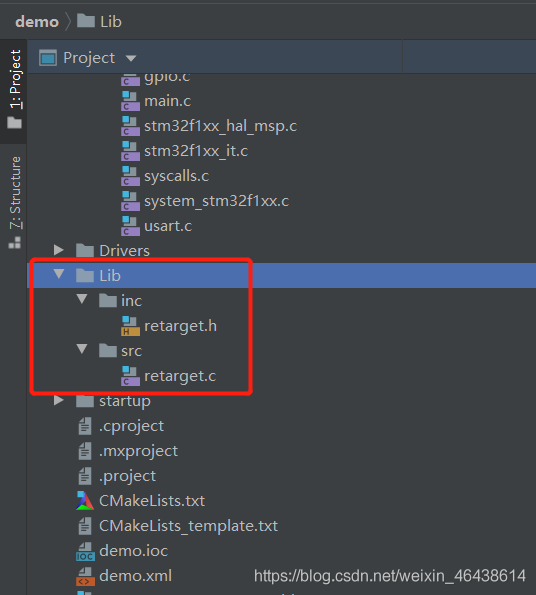The height and width of the screenshot is (595, 536).
Task: Collapse the src folder arrow
Action: point(82,349)
